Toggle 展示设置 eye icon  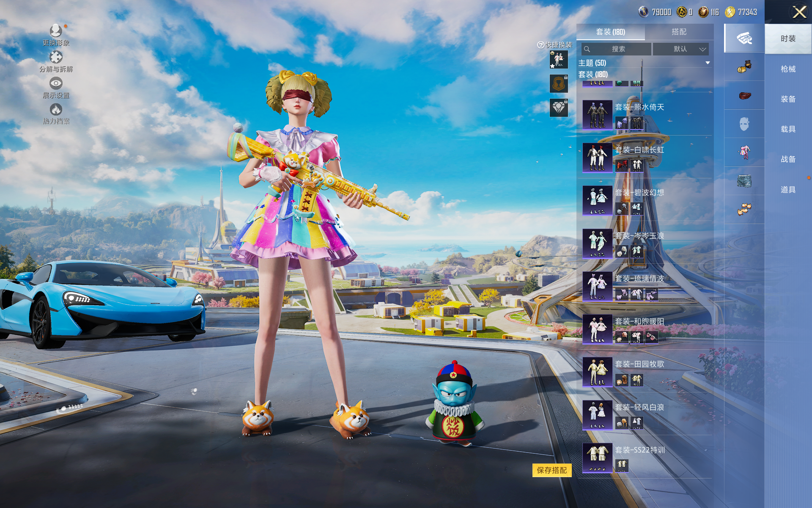pos(56,83)
